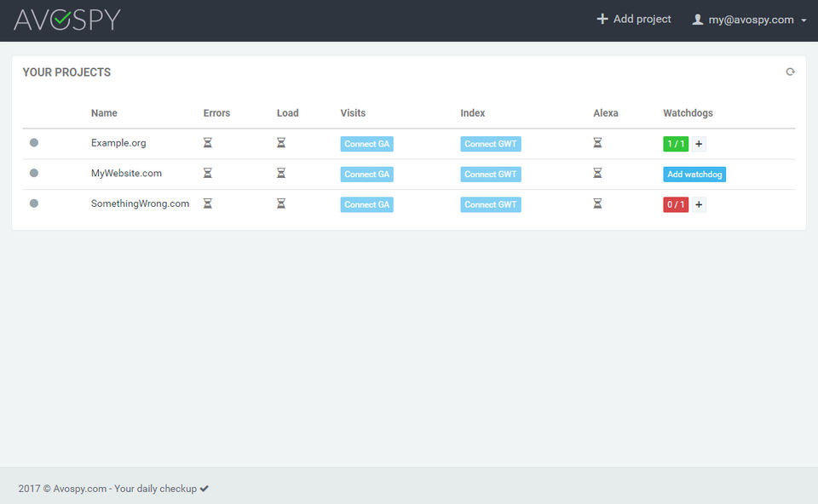
Task: Click the footer Avospy.com copyright text
Action: click(107, 489)
